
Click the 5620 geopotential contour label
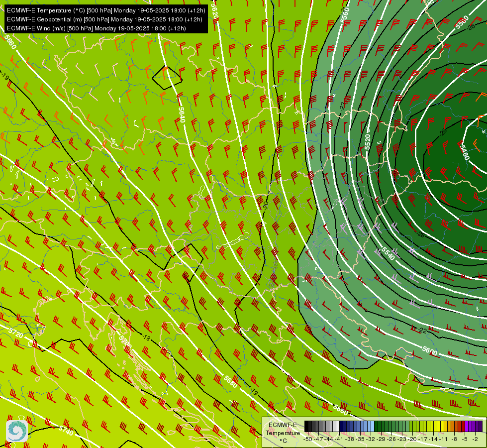tap(214, 10)
